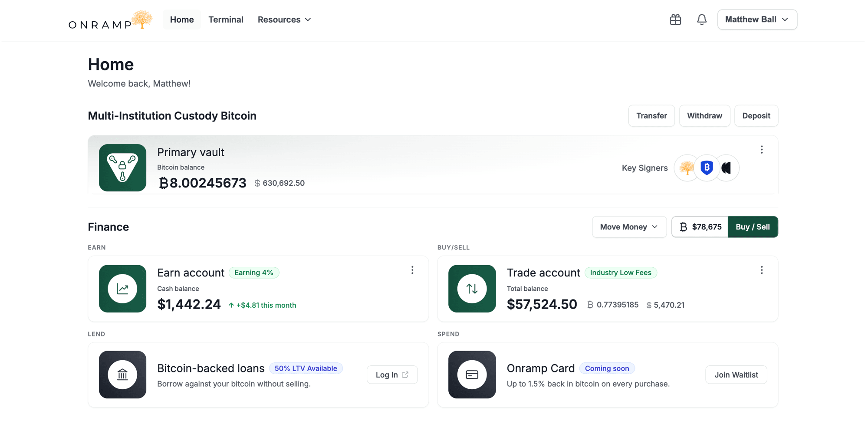Click the Coming soon badge
The width and height of the screenshot is (868, 424).
607,368
